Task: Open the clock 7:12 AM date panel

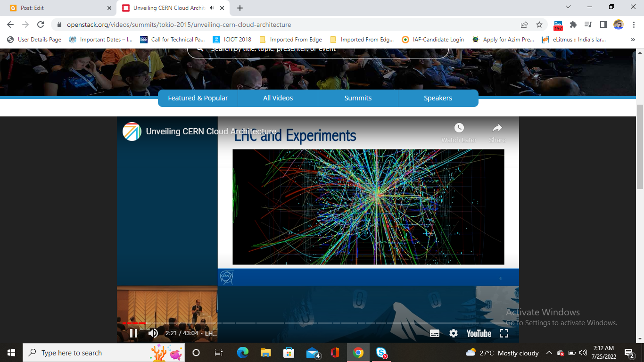Action: 603,353
